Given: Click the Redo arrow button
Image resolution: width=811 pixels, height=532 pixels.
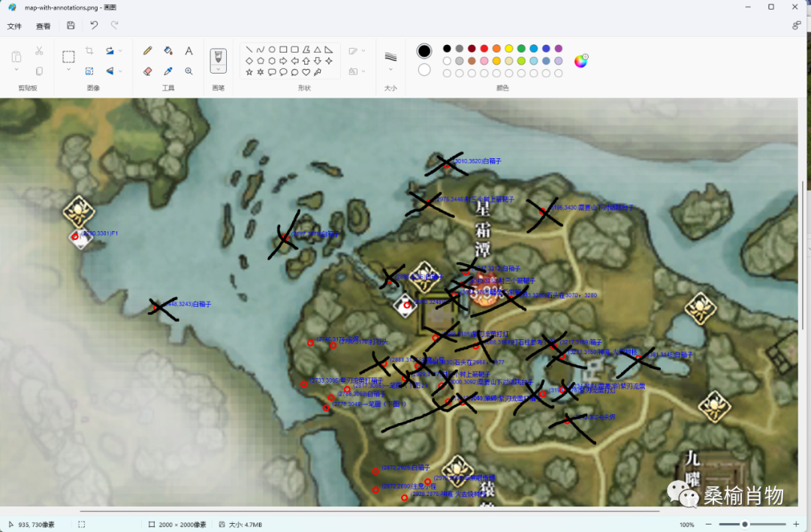Looking at the screenshot, I should (114, 26).
